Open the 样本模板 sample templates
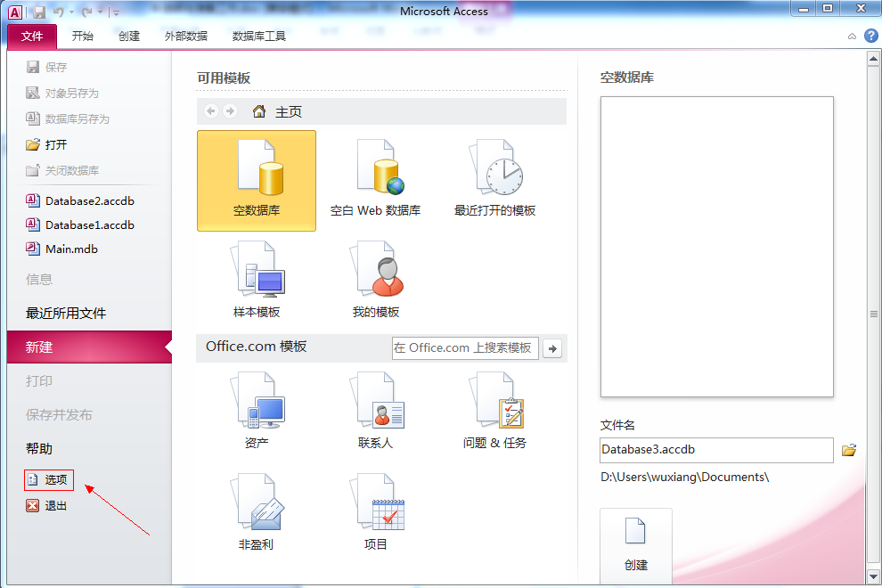 (x=257, y=281)
